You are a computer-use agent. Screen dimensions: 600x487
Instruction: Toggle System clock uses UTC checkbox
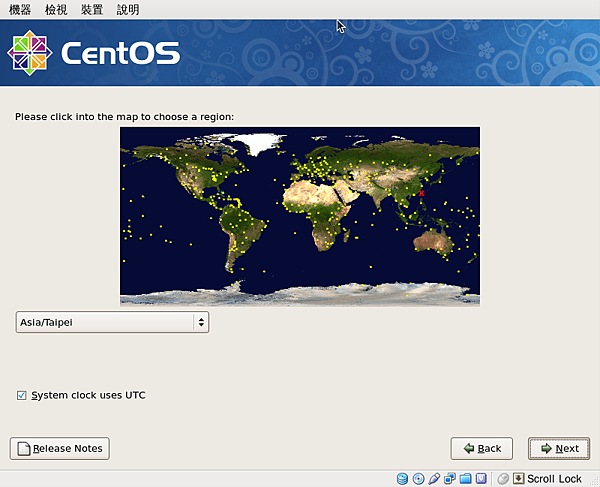(21, 395)
